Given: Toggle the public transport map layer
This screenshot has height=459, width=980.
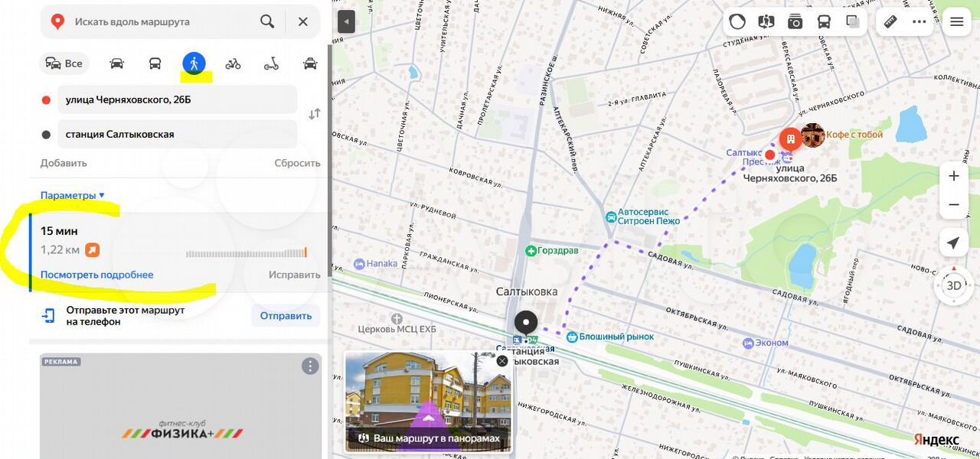Looking at the screenshot, I should coord(824,21).
